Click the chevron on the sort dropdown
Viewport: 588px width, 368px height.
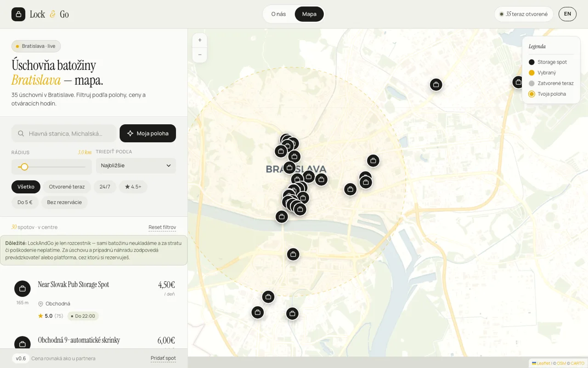pos(169,166)
